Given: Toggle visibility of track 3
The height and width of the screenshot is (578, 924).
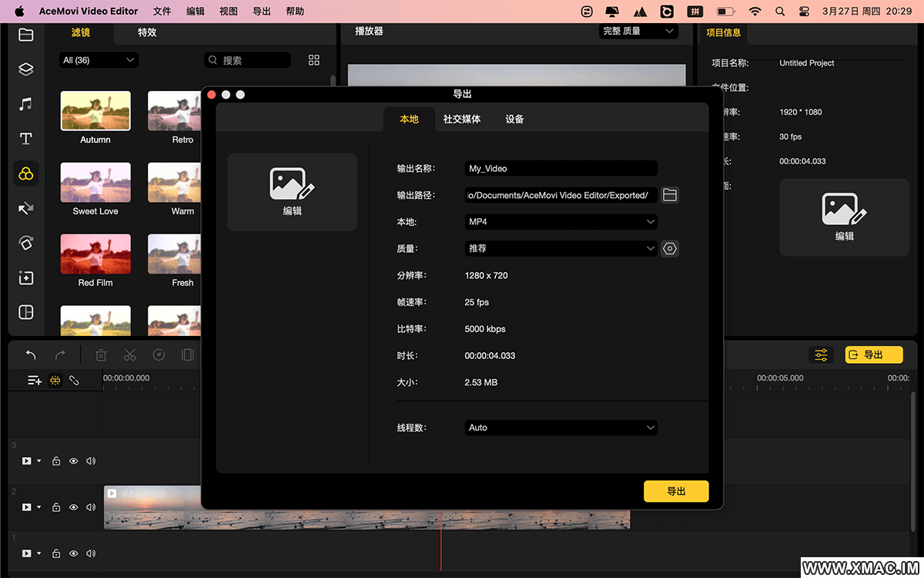Looking at the screenshot, I should [x=74, y=461].
